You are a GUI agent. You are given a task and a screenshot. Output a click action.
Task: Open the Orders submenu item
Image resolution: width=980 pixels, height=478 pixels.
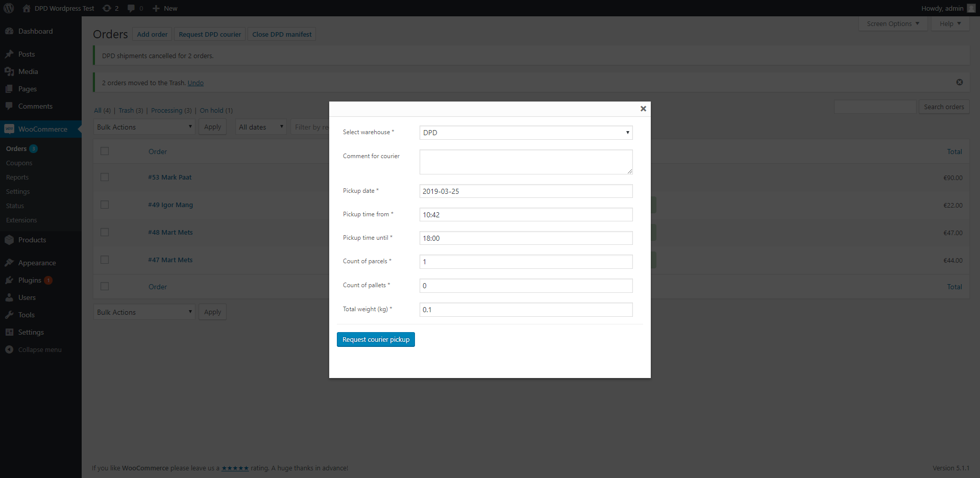pos(16,149)
